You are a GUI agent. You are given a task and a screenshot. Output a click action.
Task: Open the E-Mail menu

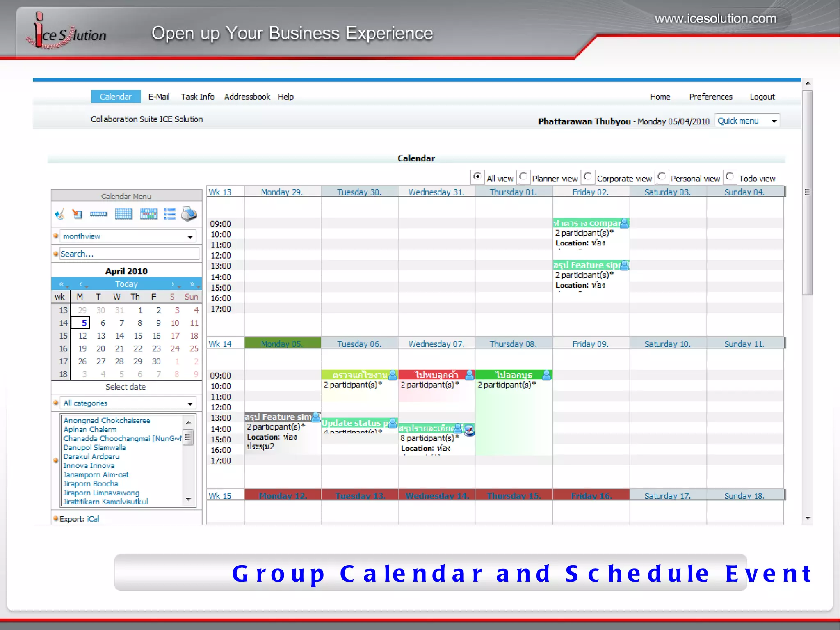click(x=159, y=97)
